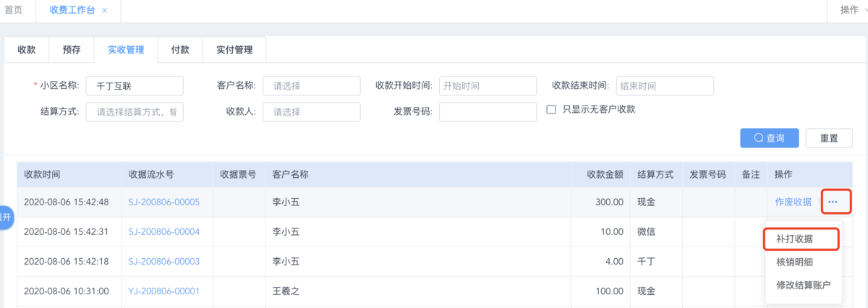
Task: Click 作废收据 in the first row
Action: click(x=793, y=202)
